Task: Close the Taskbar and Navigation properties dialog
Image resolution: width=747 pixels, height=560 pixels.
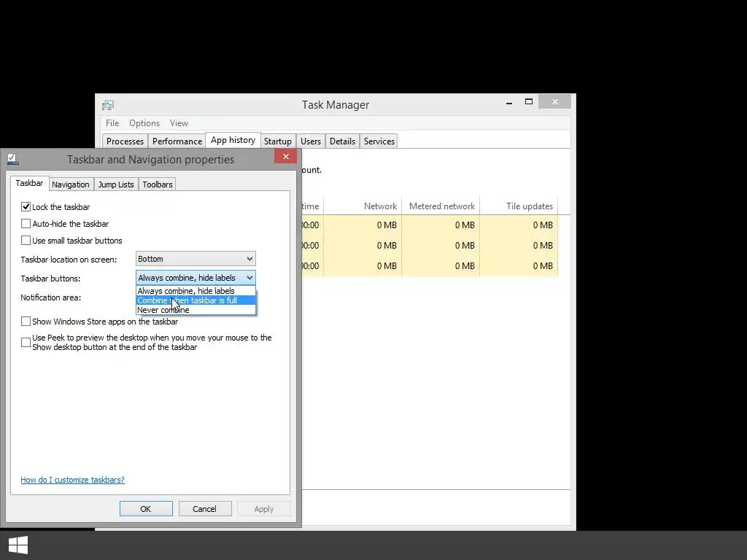Action: pos(285,156)
